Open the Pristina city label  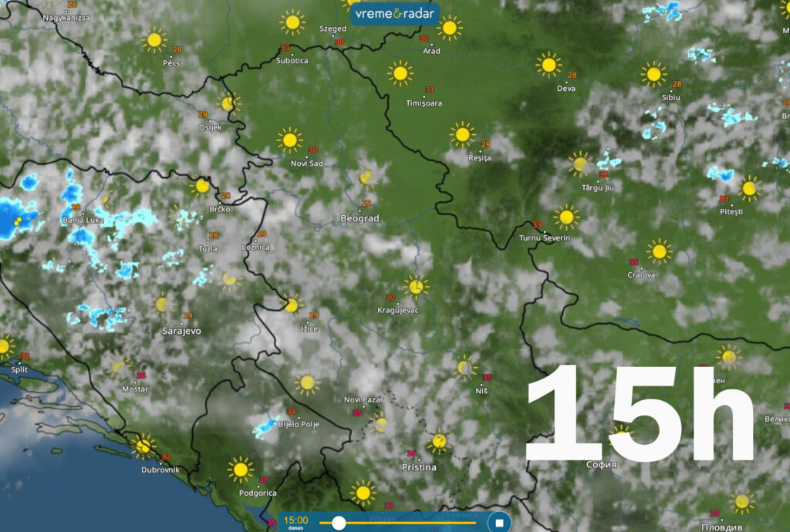point(419,467)
